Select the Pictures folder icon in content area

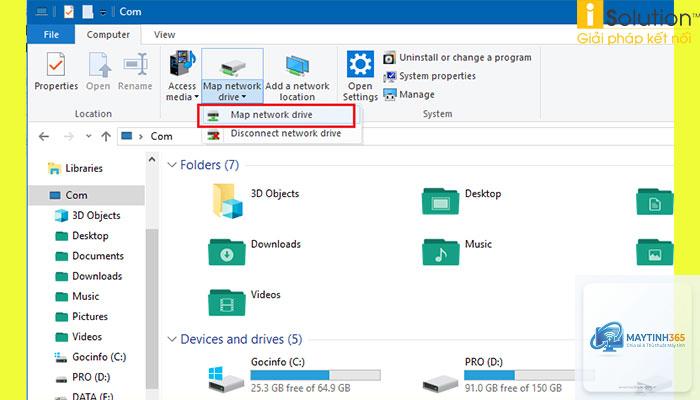(x=654, y=251)
